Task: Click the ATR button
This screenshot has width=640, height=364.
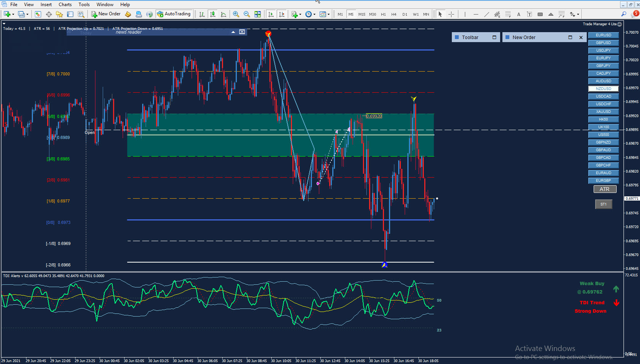Action: [x=605, y=189]
